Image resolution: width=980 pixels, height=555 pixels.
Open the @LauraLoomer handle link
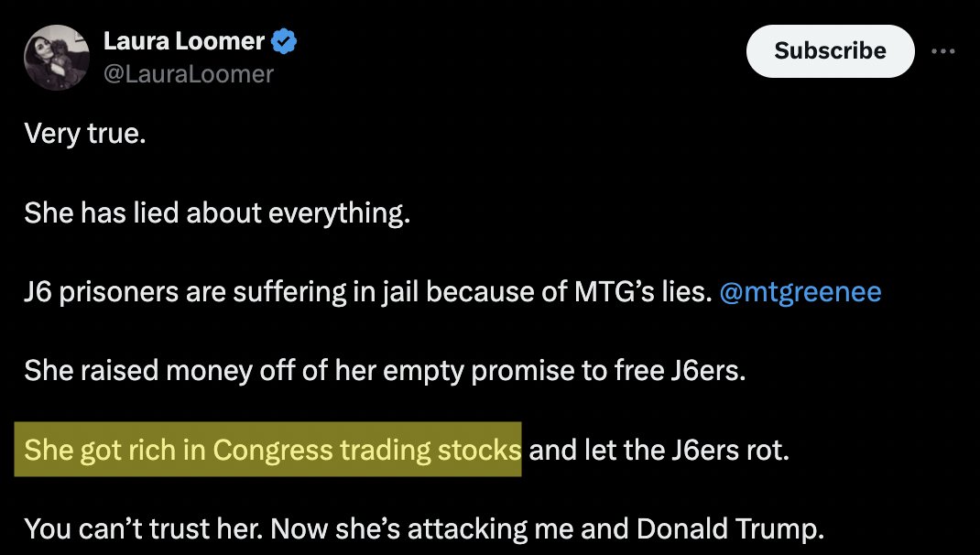(x=188, y=73)
